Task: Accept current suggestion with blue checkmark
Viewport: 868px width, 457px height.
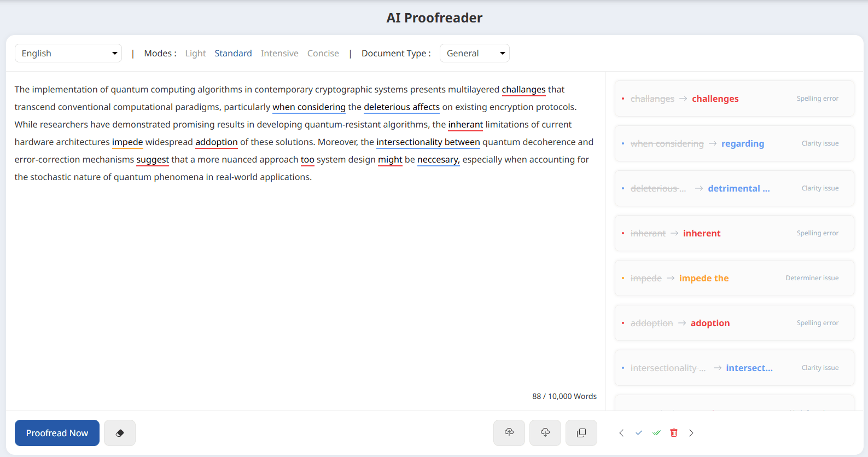Action: click(x=639, y=433)
